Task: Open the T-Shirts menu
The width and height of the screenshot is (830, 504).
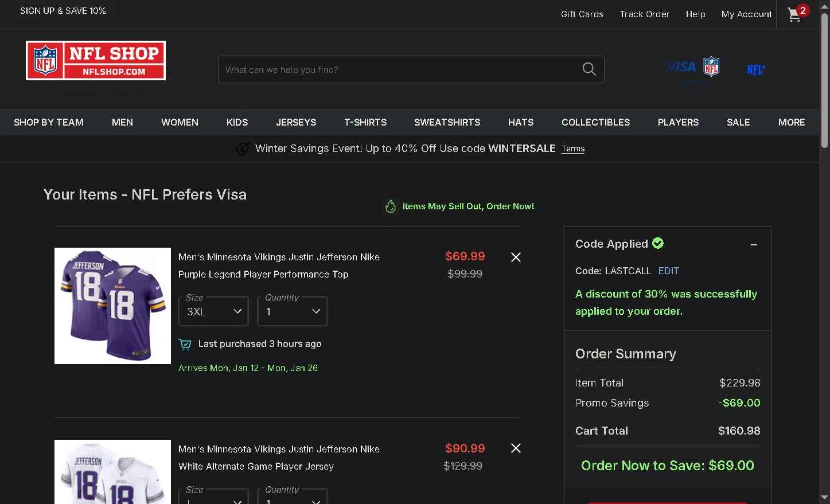Action: (x=365, y=122)
